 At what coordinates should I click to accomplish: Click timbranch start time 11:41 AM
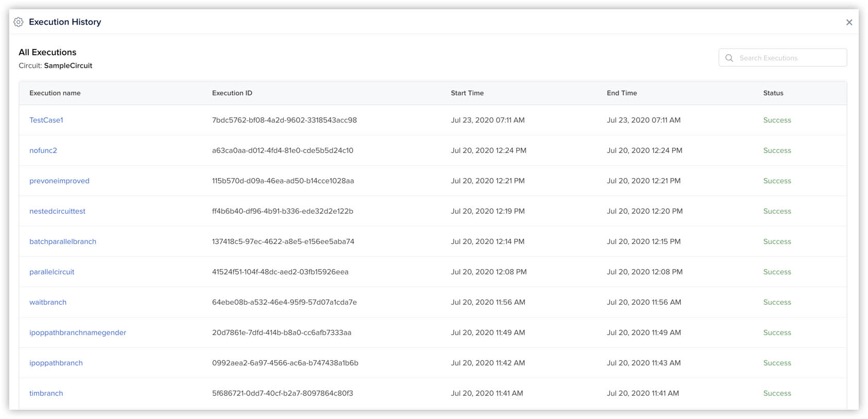click(x=487, y=393)
